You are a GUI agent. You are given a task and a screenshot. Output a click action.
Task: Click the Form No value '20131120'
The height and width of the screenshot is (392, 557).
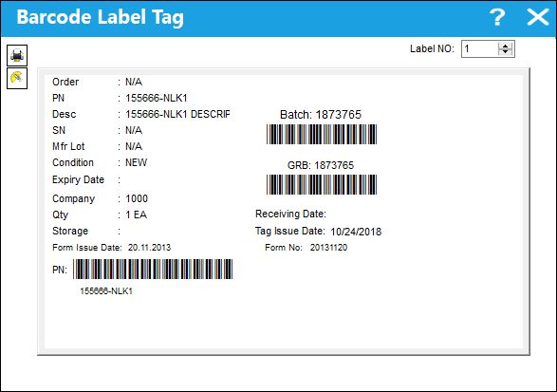tap(328, 248)
